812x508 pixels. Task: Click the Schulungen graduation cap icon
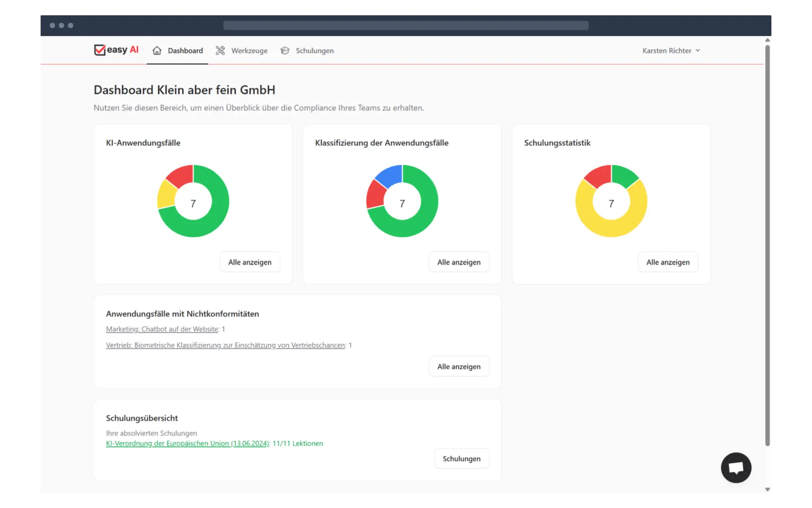click(x=285, y=51)
